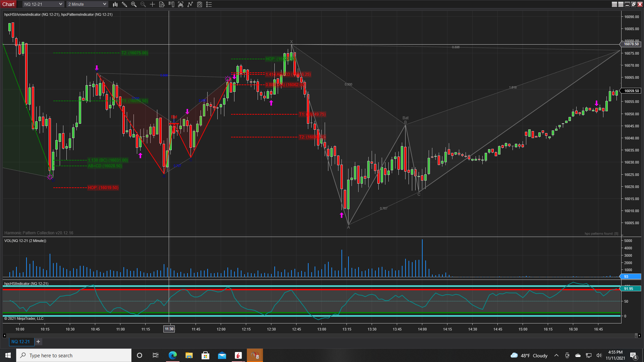Expand the 2 Minute interval dropdown

pyautogui.click(x=104, y=4)
